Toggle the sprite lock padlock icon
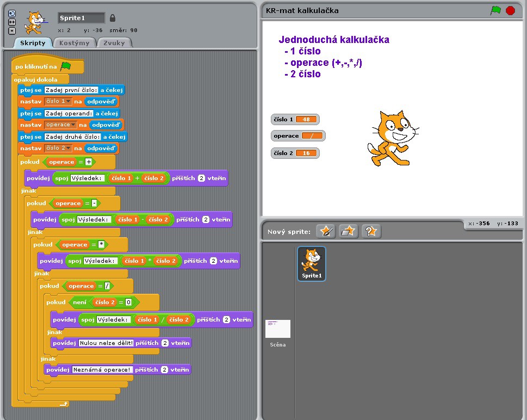Image resolution: width=527 pixels, height=420 pixels. [113, 18]
